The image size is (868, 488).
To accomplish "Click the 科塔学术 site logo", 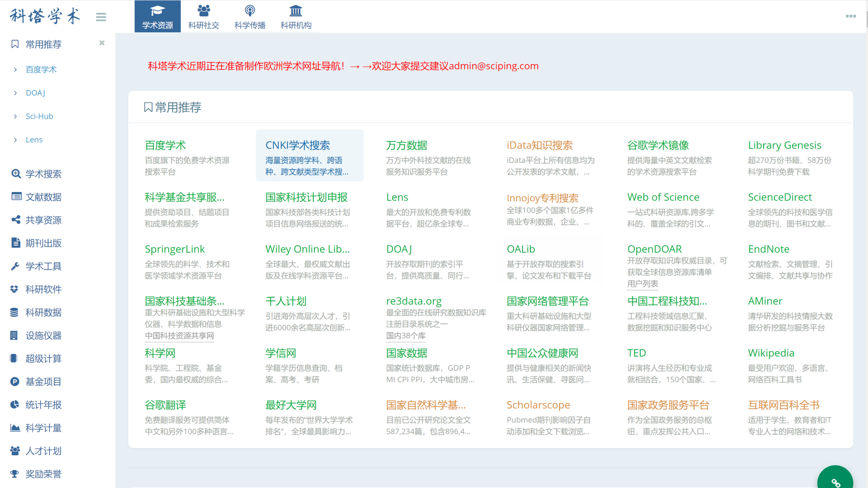I will click(45, 16).
